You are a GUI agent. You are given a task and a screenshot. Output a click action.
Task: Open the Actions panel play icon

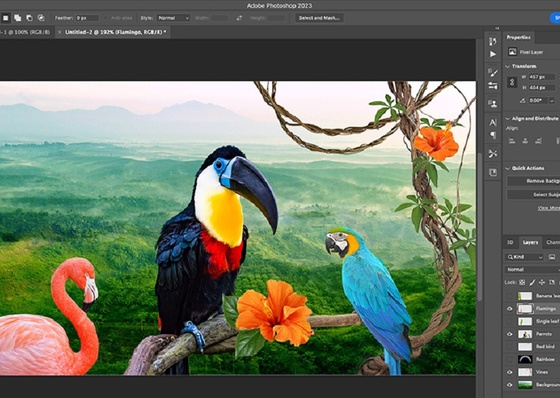493,54
